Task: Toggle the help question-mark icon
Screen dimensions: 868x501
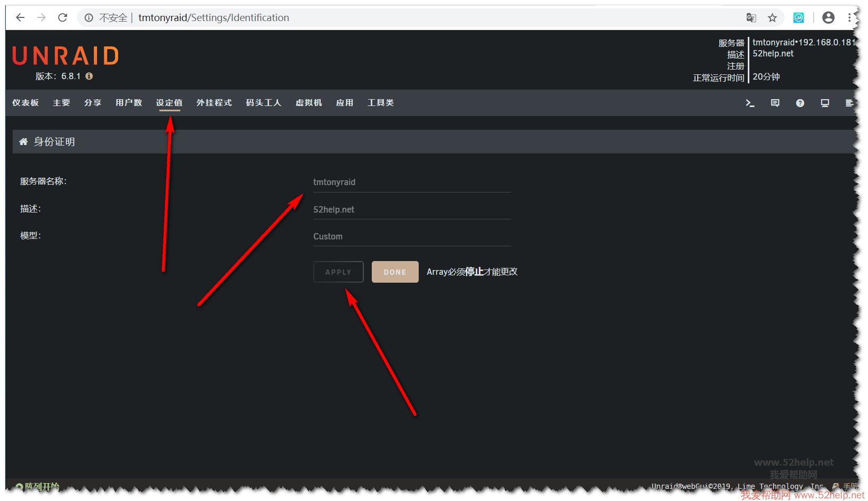Action: point(800,103)
